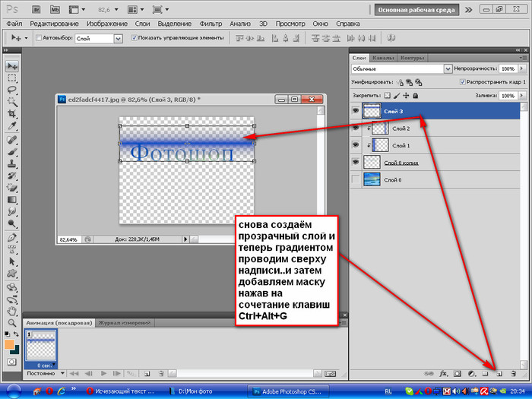The width and height of the screenshot is (532, 399).
Task: Hide the Слой 3 layer eye
Action: [356, 110]
